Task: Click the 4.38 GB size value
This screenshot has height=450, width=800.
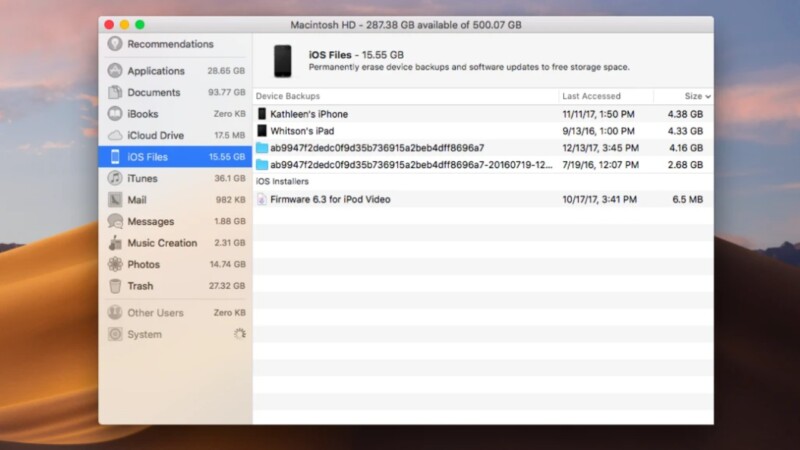Action: (x=685, y=114)
